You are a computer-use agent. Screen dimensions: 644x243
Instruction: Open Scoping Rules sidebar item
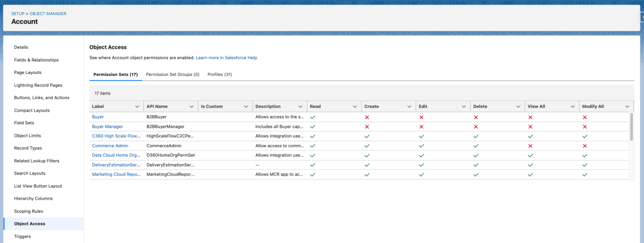point(29,211)
